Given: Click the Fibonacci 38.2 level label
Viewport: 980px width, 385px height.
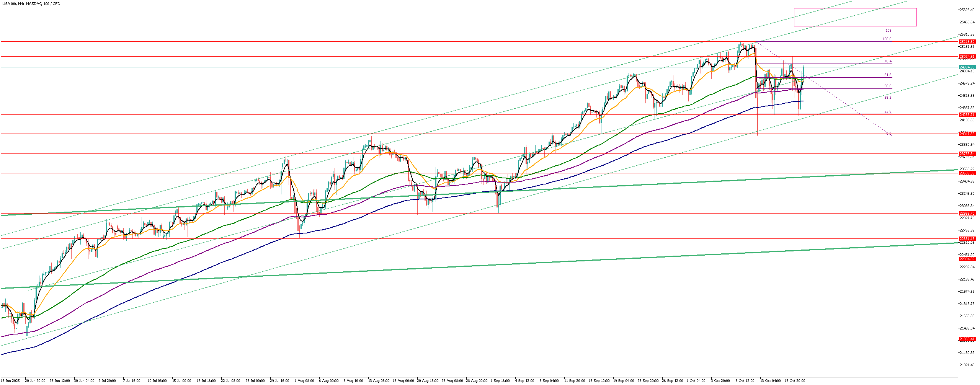Looking at the screenshot, I should click(x=887, y=98).
